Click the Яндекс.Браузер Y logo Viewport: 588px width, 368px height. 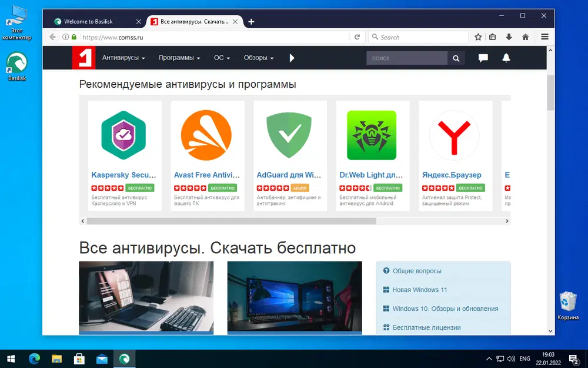[454, 135]
